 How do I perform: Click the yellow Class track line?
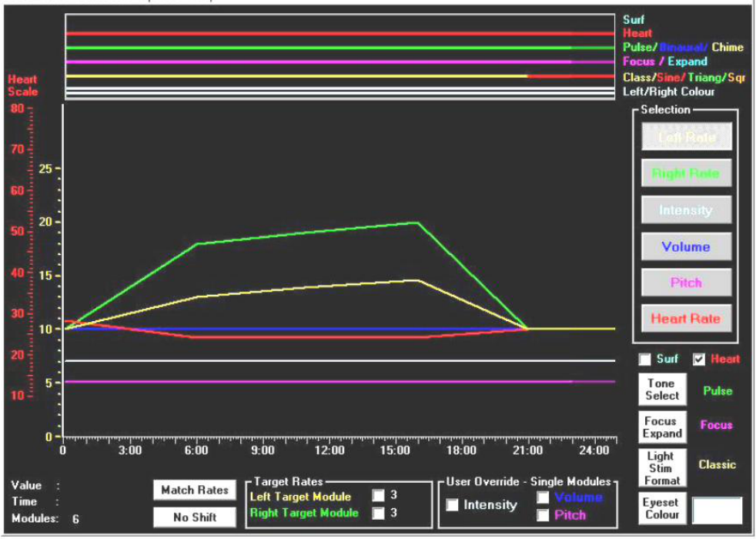(296, 76)
